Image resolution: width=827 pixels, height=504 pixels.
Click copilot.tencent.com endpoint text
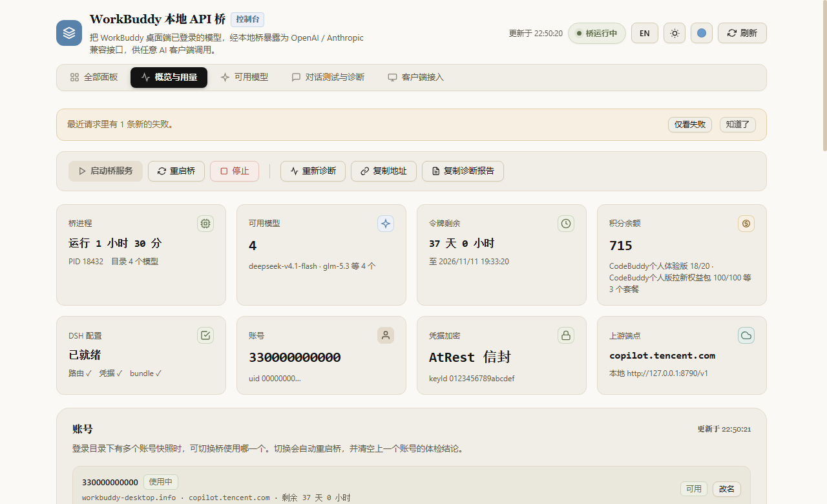tap(662, 355)
